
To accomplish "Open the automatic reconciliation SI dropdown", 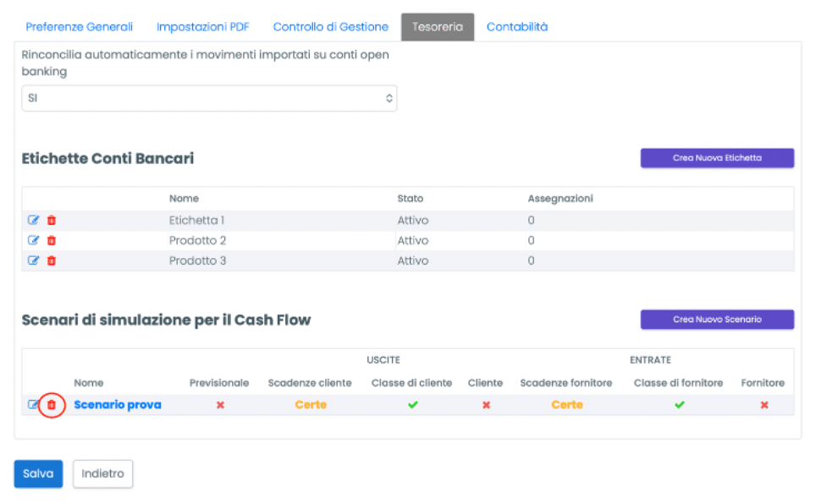I will point(208,98).
